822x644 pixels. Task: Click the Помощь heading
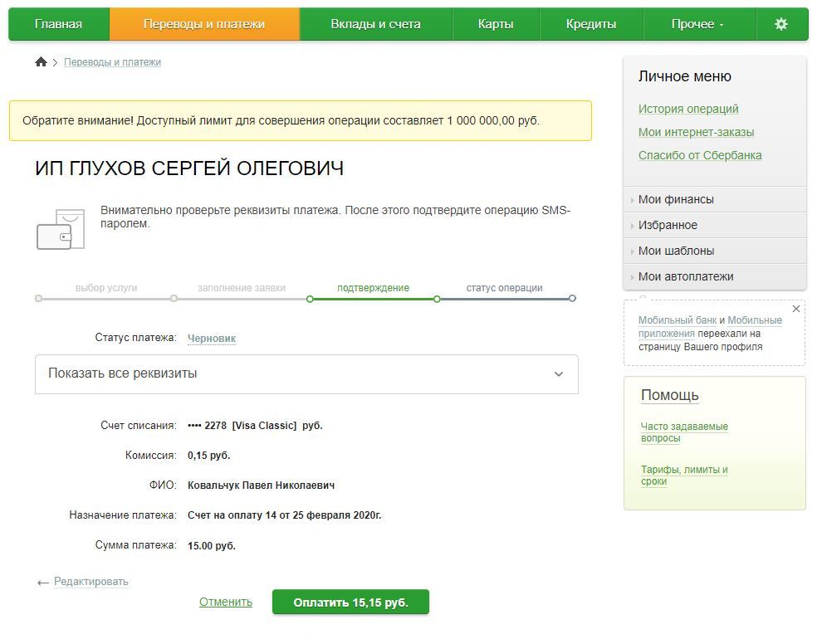tap(670, 395)
